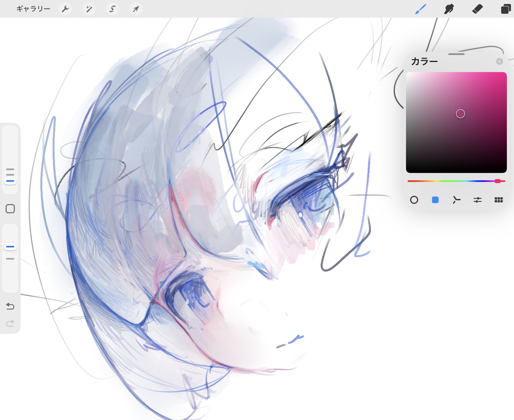The image size is (514, 420).
Task: Close the カラー panel
Action: [x=499, y=61]
